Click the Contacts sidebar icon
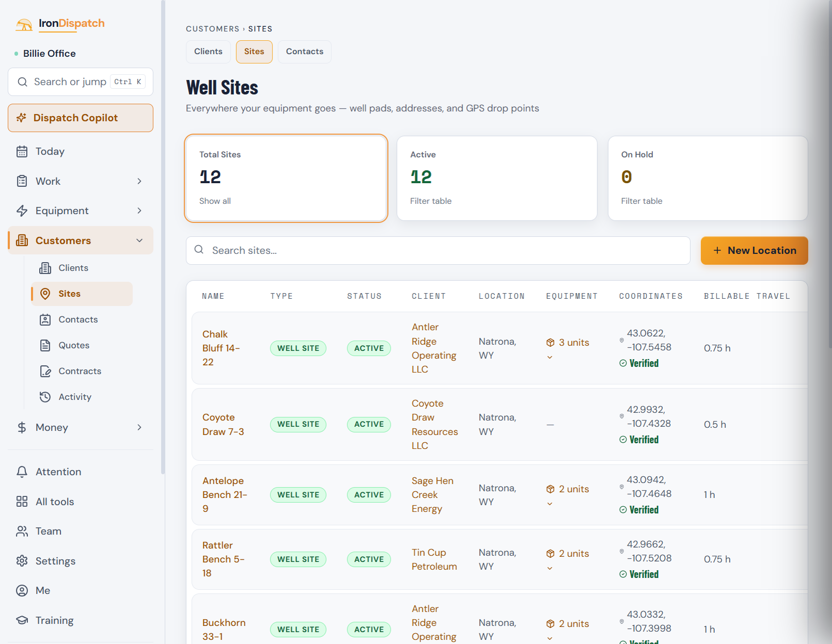 (x=45, y=319)
